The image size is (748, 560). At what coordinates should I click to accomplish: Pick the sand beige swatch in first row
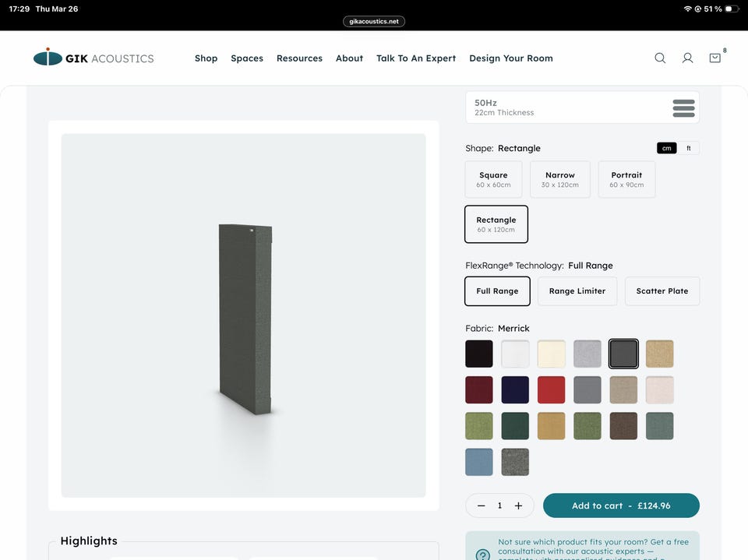tap(660, 354)
